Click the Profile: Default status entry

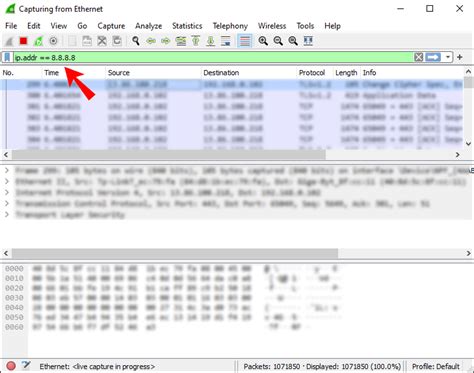click(436, 366)
